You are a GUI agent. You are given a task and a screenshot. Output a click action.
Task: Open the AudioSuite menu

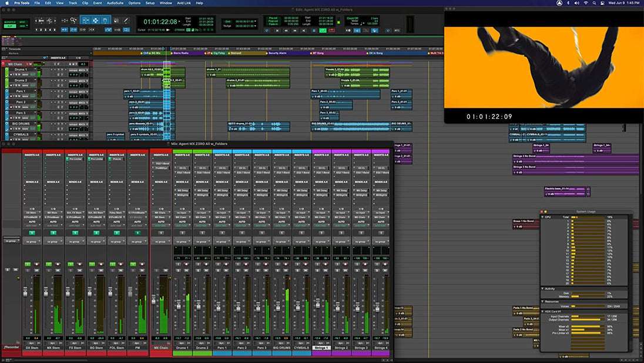pos(115,3)
